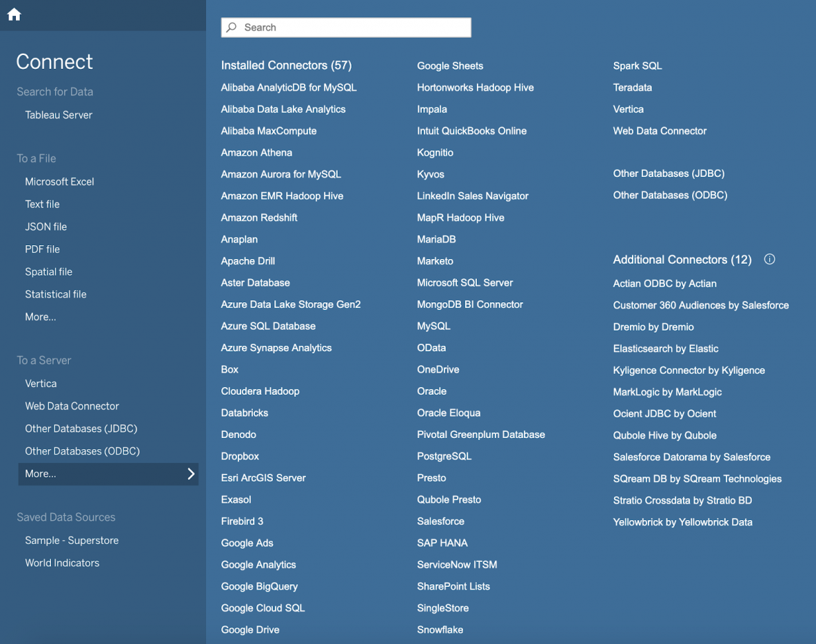Select the Amazon Redshift connector
Screen dimensions: 816x644
coord(259,218)
